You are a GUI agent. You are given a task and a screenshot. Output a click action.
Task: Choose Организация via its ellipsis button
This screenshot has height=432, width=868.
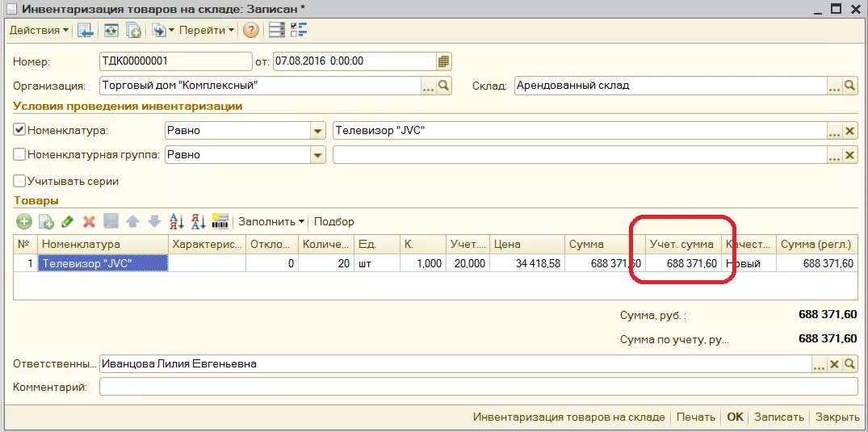pos(429,86)
